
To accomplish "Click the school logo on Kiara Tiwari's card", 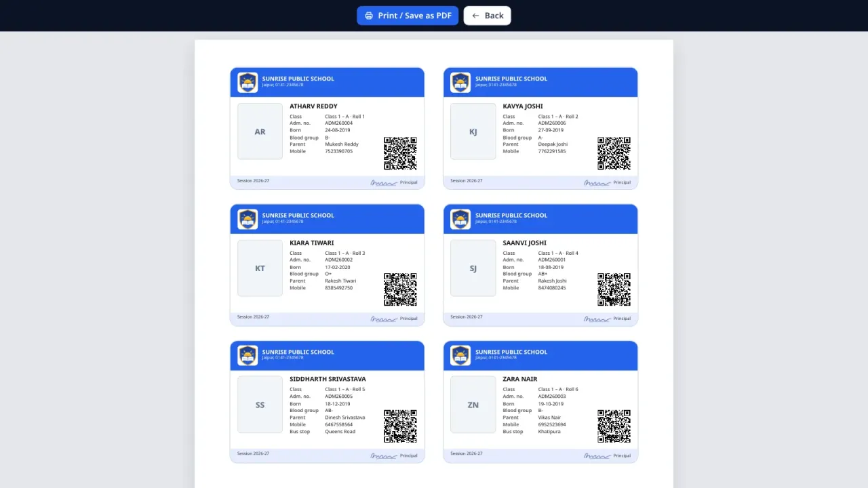I will pos(248,219).
